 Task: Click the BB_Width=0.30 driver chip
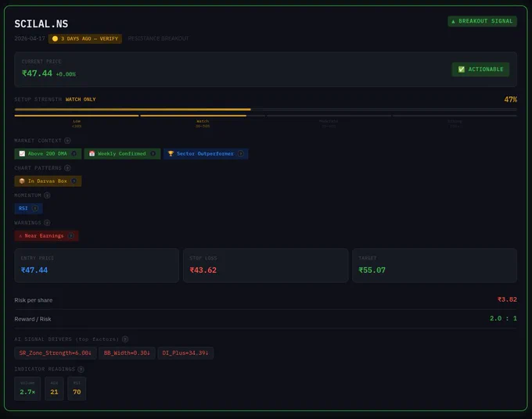[x=127, y=353]
